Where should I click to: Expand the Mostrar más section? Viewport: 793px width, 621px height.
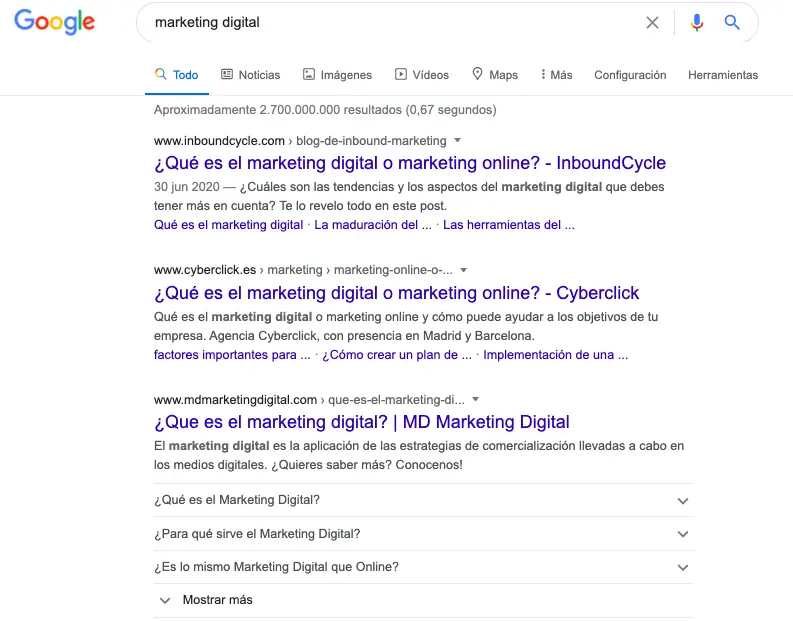click(x=206, y=600)
